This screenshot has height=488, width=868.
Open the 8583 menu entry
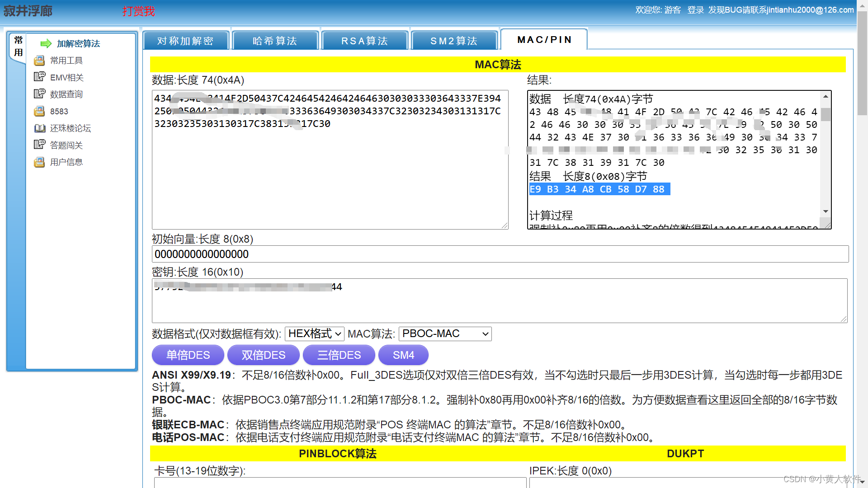point(59,111)
